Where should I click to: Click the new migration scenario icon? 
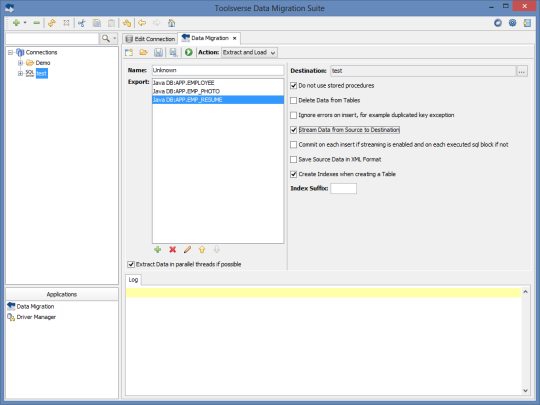pyautogui.click(x=129, y=52)
